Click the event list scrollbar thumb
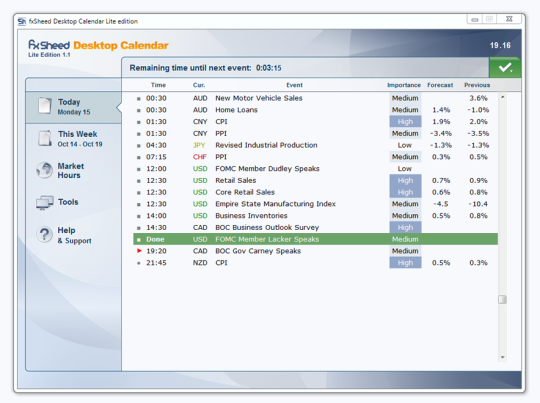 [x=502, y=299]
